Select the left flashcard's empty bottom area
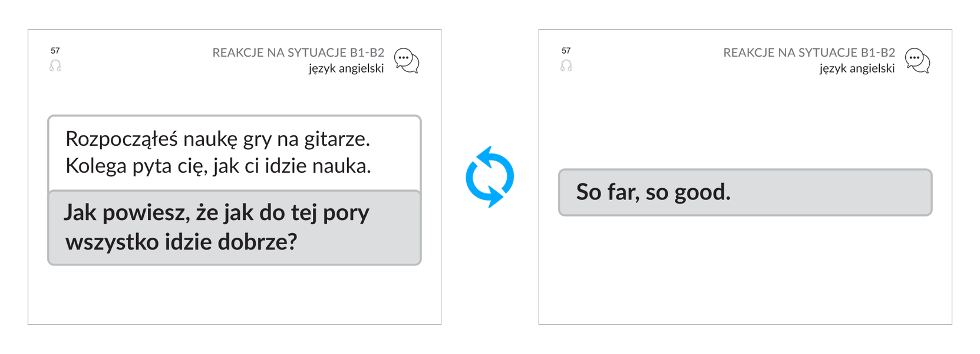Image resolution: width=980 pixels, height=354 pixels. 235,295
